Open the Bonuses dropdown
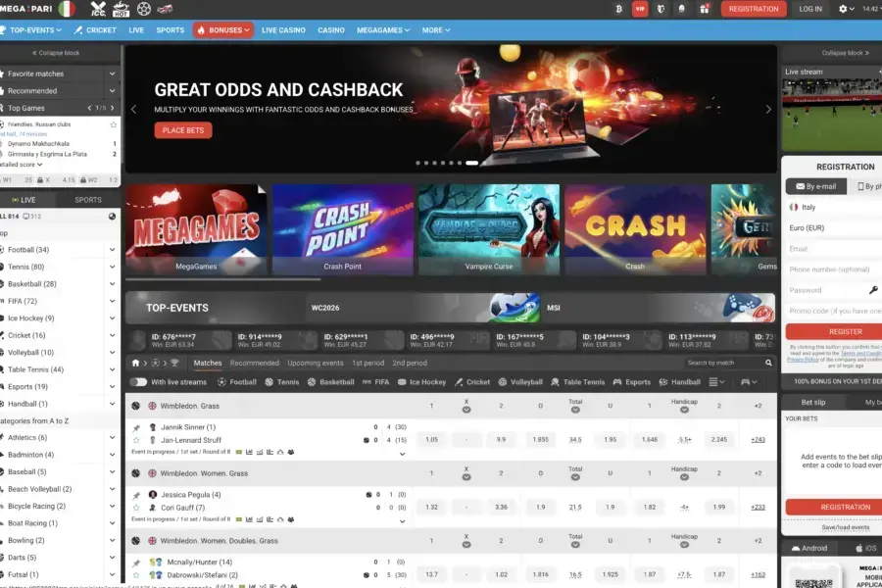Screen dimensions: 882x588 (223, 30)
